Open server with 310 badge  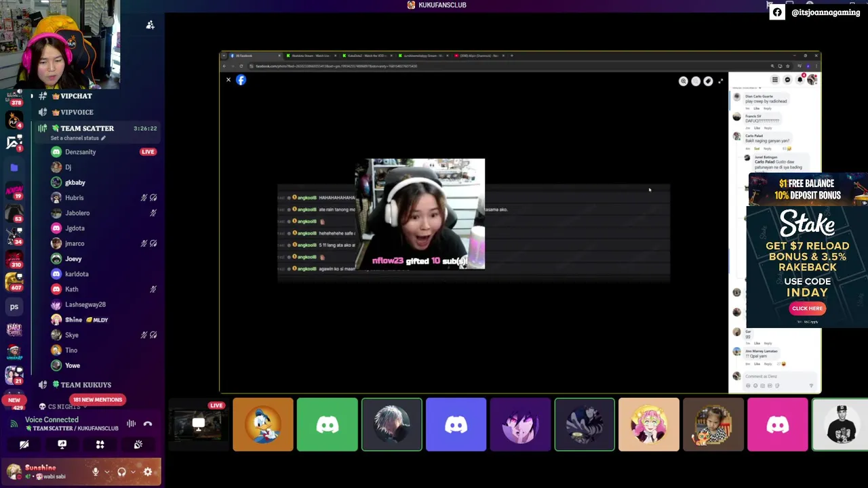coord(14,259)
